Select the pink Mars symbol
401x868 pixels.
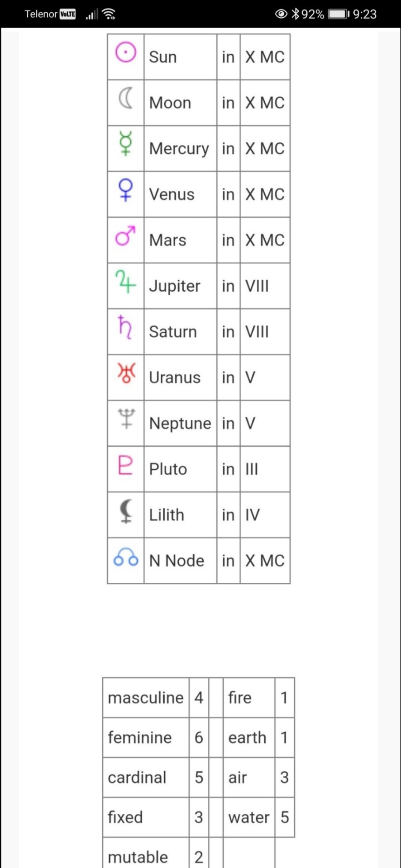click(125, 236)
